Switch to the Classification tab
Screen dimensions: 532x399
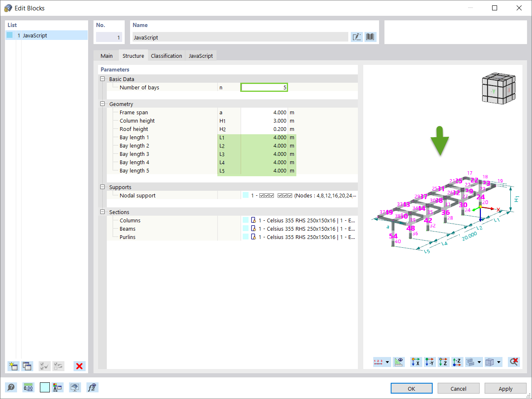(166, 55)
